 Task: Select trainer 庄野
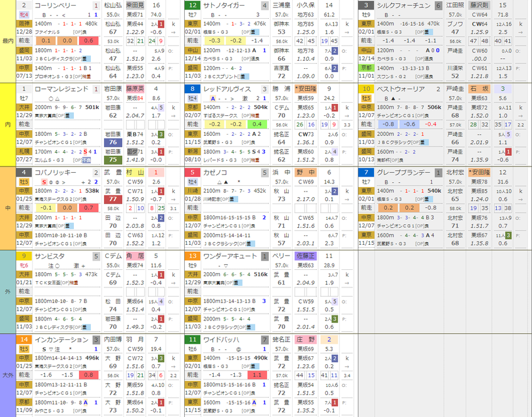305,340
